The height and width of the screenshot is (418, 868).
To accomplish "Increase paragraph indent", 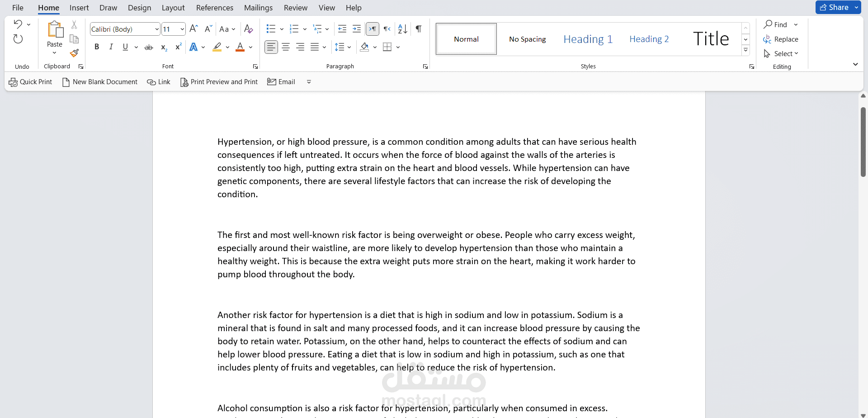I will 357,29.
